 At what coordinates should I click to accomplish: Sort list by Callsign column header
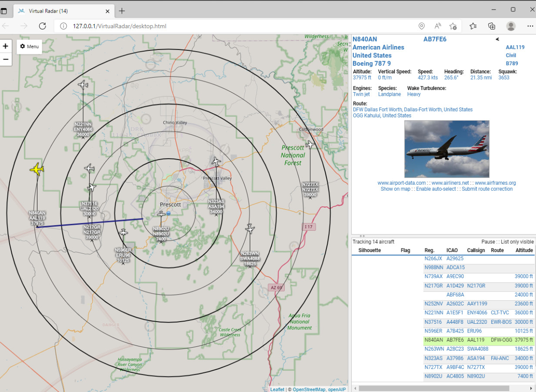(476, 250)
